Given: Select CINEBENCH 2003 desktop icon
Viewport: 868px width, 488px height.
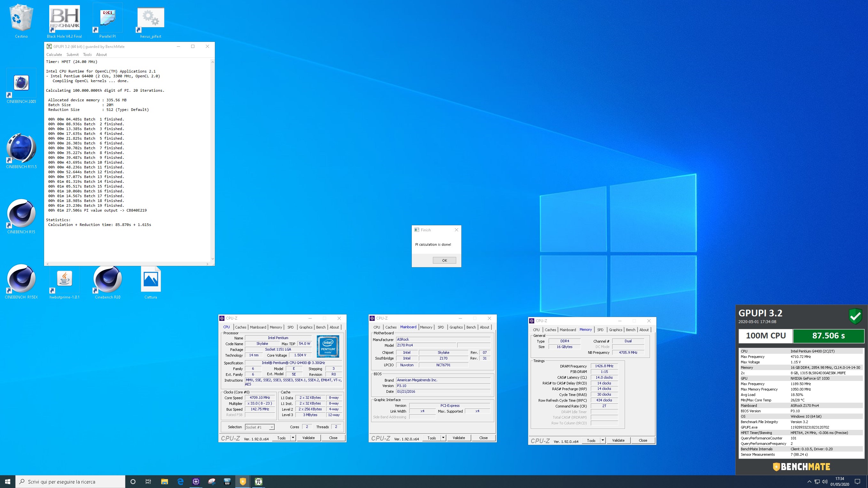Looking at the screenshot, I should click(21, 87).
